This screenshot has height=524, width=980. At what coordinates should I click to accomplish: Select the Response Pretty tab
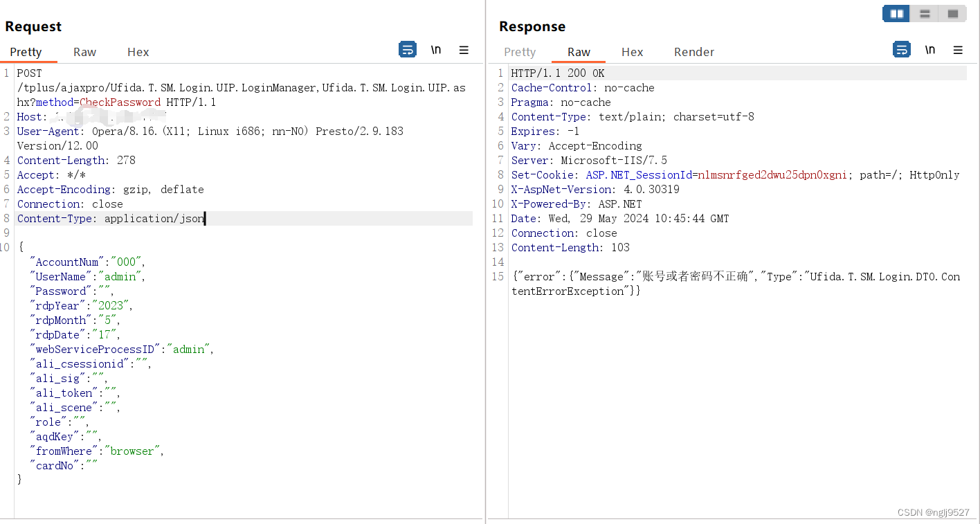520,52
